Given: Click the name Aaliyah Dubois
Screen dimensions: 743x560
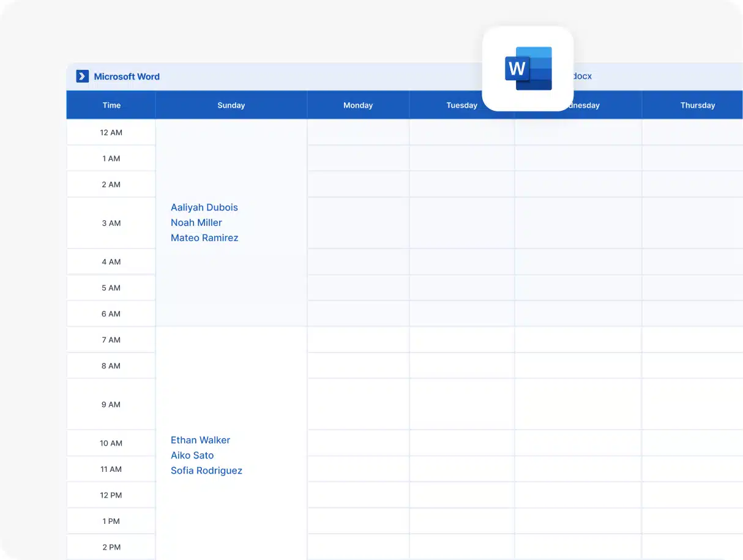Looking at the screenshot, I should [x=204, y=207].
